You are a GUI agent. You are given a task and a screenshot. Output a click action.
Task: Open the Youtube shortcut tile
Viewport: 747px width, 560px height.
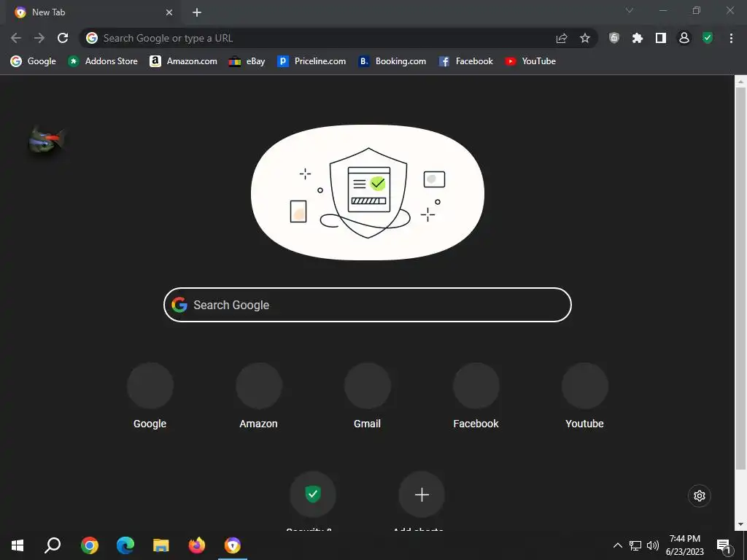(x=584, y=396)
